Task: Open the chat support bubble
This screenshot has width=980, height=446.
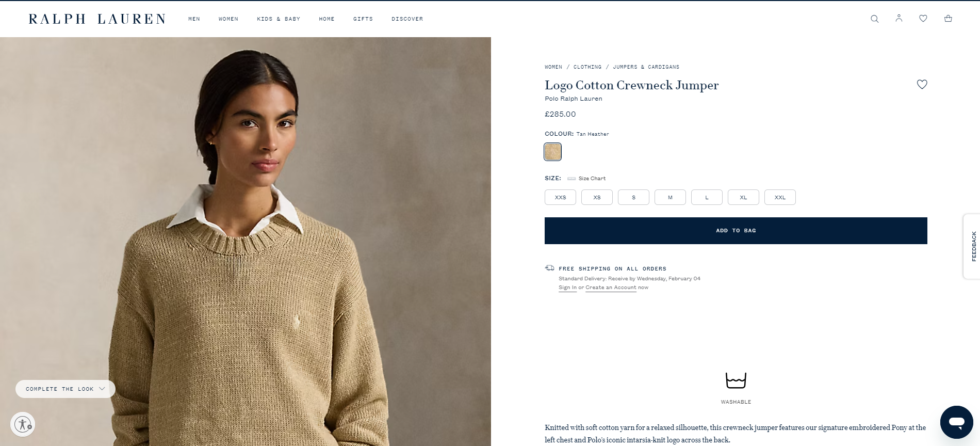Action: click(957, 422)
